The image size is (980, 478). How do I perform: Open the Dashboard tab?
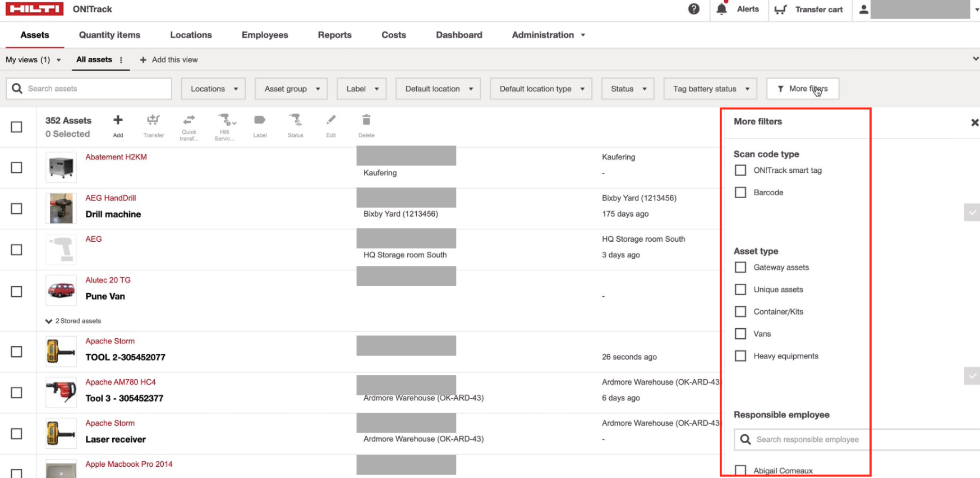[x=459, y=35]
